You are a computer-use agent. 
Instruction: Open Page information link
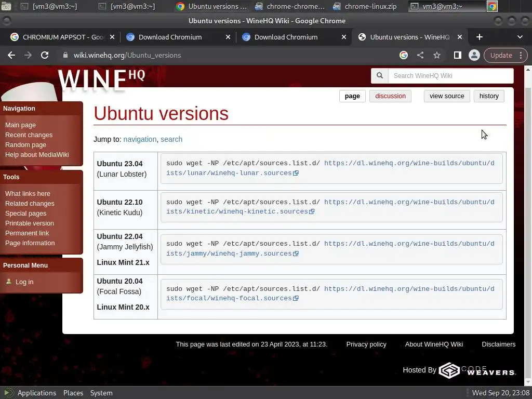tap(30, 243)
